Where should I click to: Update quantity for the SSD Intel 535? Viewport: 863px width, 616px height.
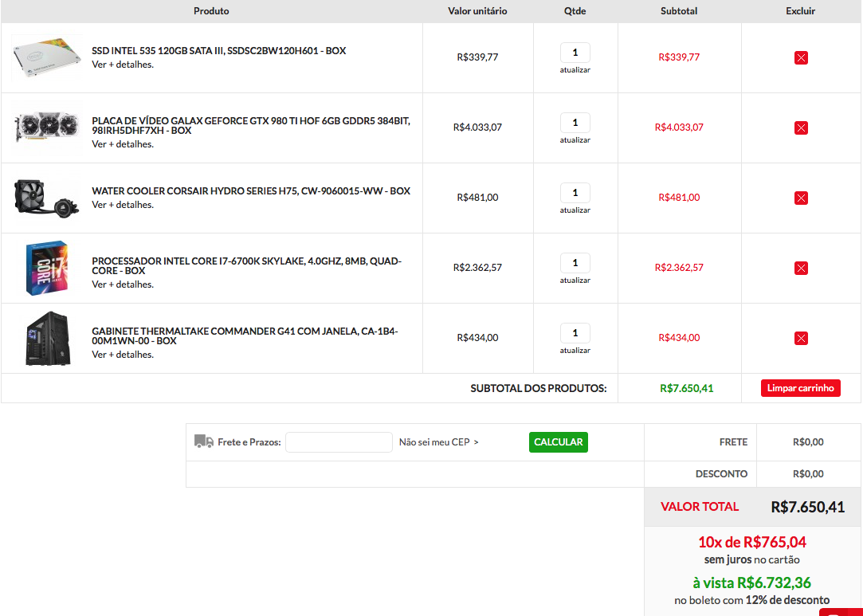[575, 70]
